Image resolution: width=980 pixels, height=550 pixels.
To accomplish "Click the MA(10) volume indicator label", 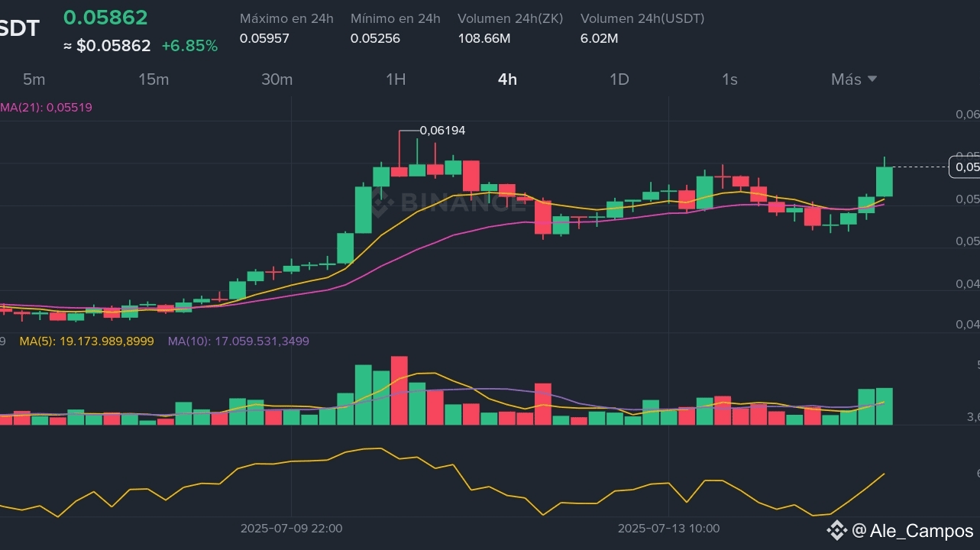I will pos(238,341).
